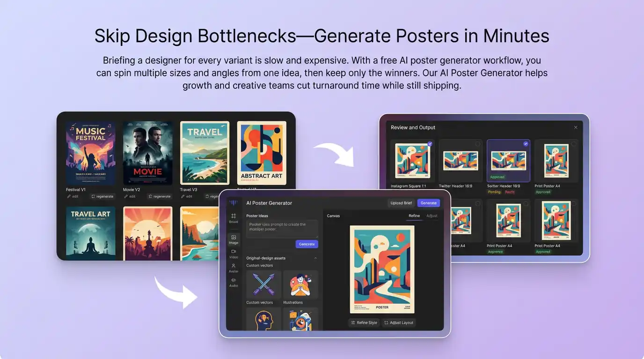This screenshot has width=644, height=359.
Task: Select the Music Festival poster thumbnail
Action: (x=91, y=153)
